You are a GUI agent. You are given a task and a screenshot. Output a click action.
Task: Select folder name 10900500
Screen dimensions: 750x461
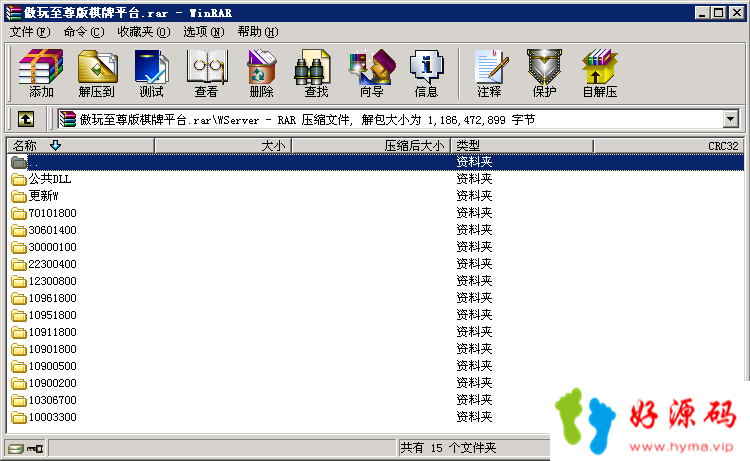[53, 366]
